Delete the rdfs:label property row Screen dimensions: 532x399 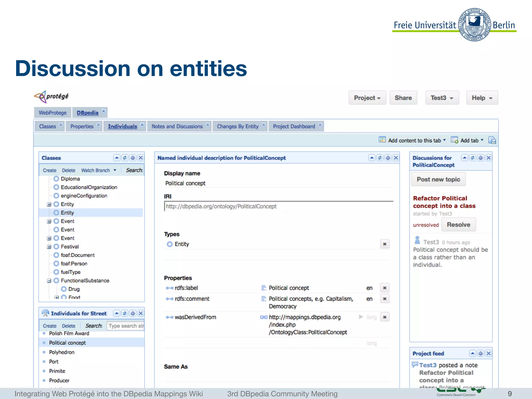pyautogui.click(x=385, y=288)
